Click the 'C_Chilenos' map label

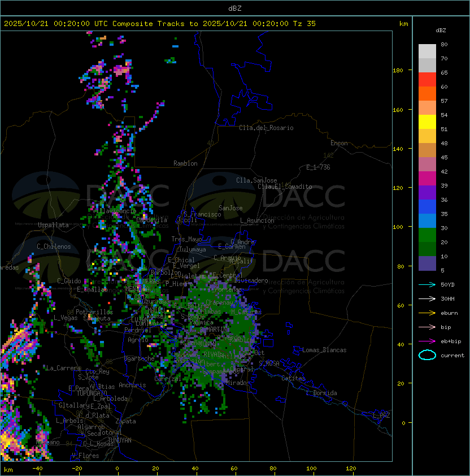(54, 246)
